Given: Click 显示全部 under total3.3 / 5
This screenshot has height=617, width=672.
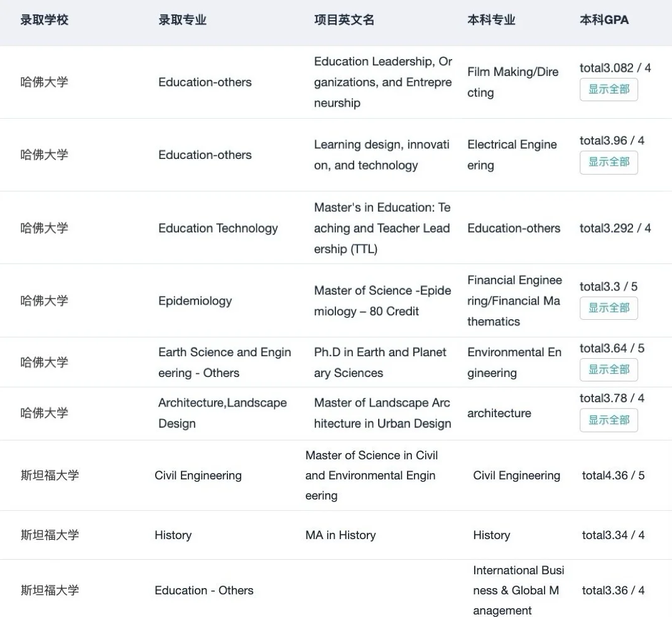Looking at the screenshot, I should click(x=609, y=308).
